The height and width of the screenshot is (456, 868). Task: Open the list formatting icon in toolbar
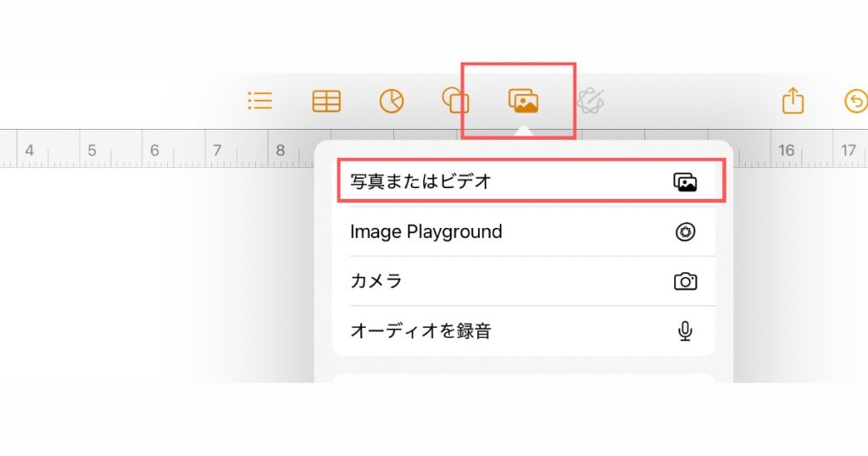[x=259, y=101]
